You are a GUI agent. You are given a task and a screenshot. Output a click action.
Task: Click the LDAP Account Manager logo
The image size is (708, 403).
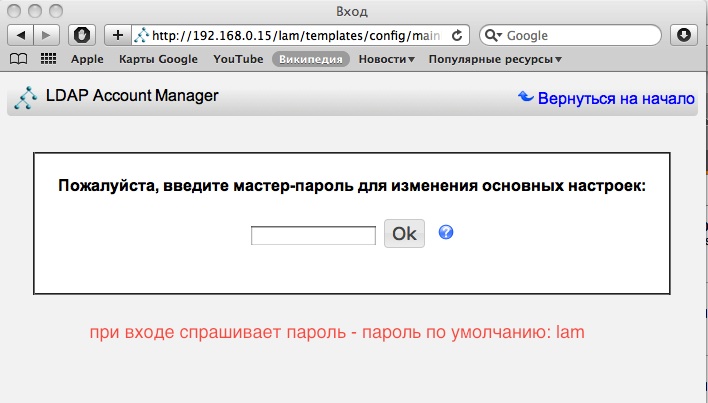[x=27, y=98]
